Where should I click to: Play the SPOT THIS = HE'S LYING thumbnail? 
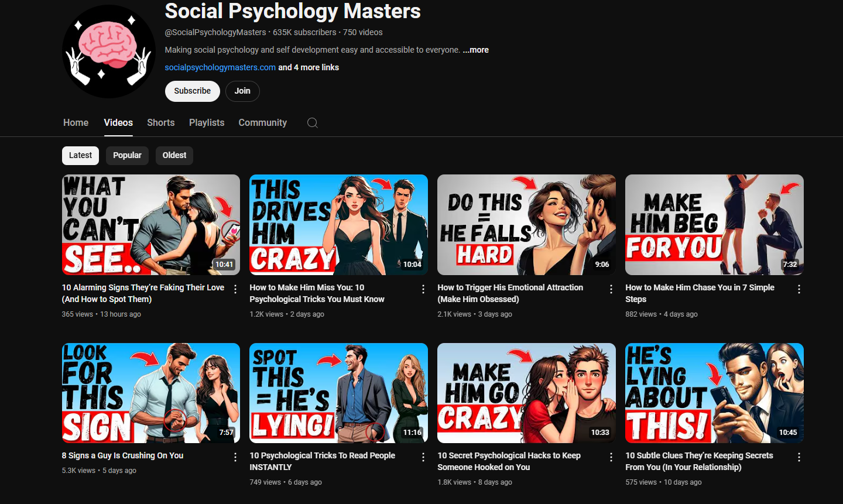(x=338, y=393)
